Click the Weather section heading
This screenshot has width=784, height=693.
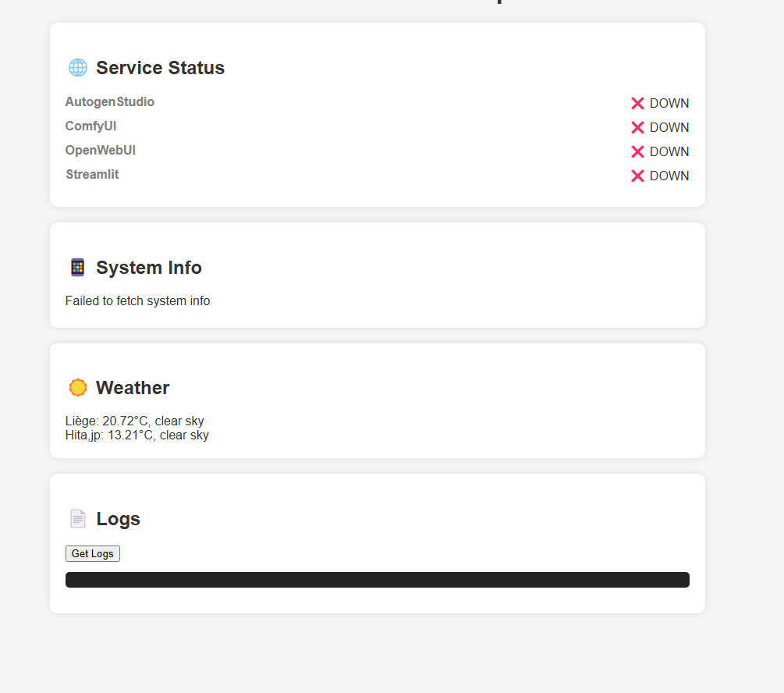133,388
